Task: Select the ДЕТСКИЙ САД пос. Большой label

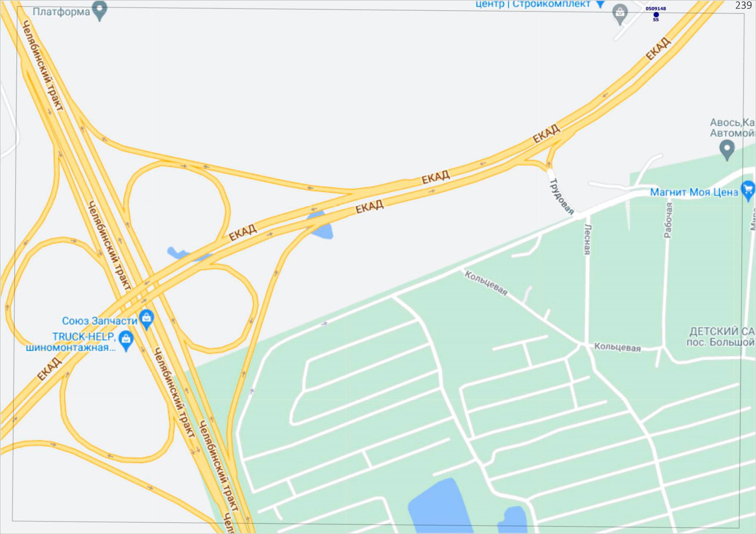Action: click(721, 336)
